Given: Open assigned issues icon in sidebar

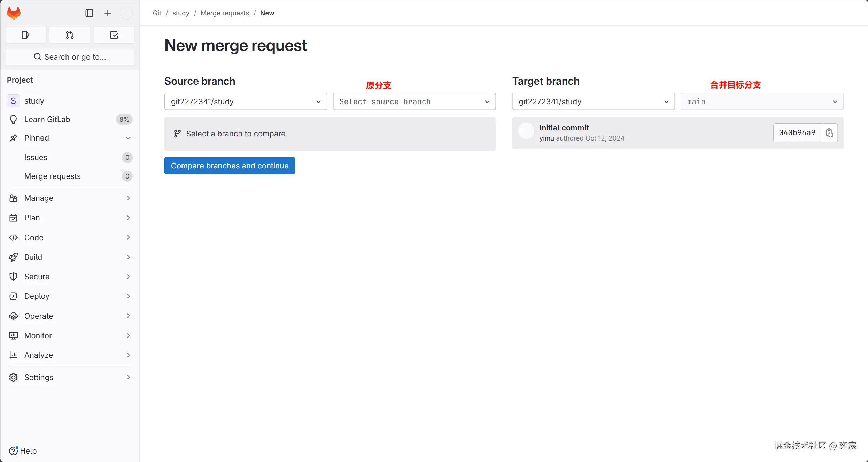Looking at the screenshot, I should [26, 35].
